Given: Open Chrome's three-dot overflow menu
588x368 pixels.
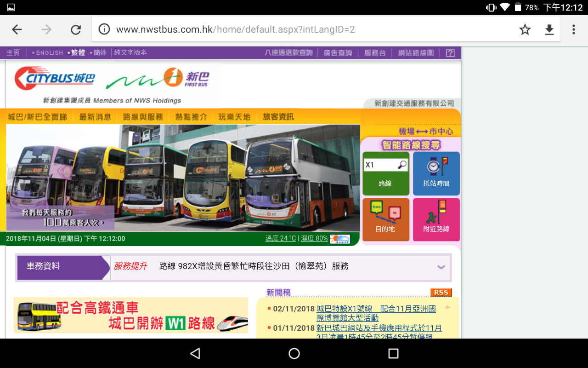Looking at the screenshot, I should [x=573, y=29].
